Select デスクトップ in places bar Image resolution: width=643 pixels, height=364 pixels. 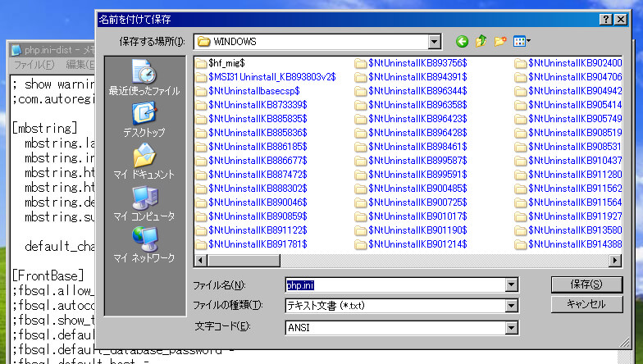pyautogui.click(x=144, y=120)
